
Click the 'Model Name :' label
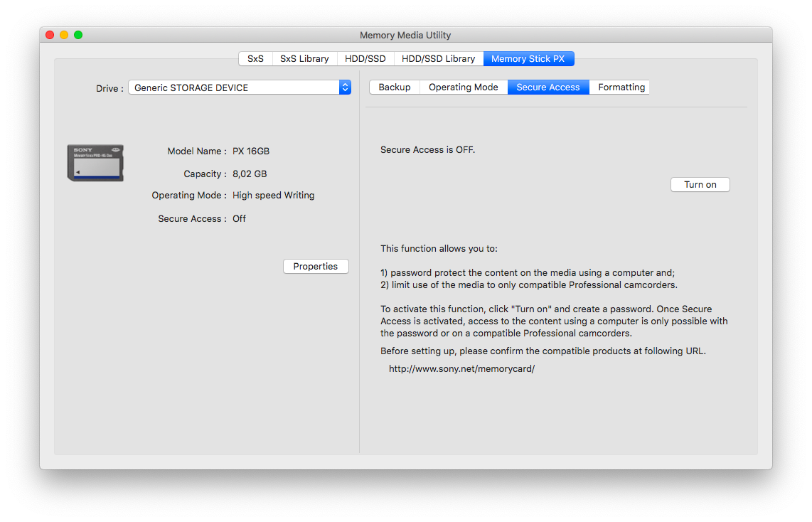point(197,151)
